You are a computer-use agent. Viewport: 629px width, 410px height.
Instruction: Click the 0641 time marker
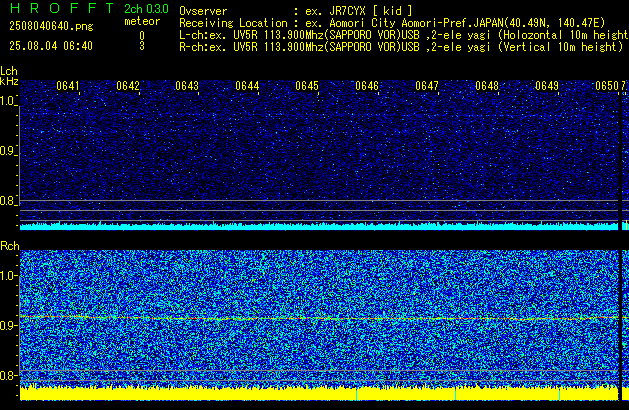68,86
